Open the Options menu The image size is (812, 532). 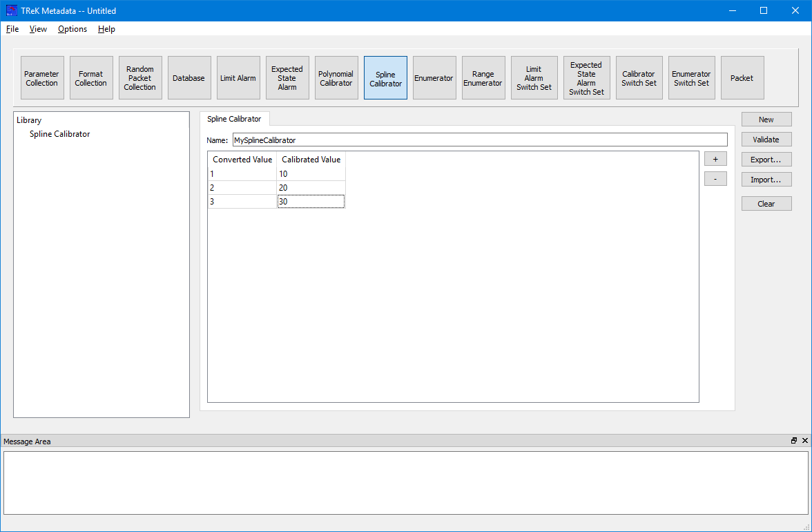tap(72, 29)
